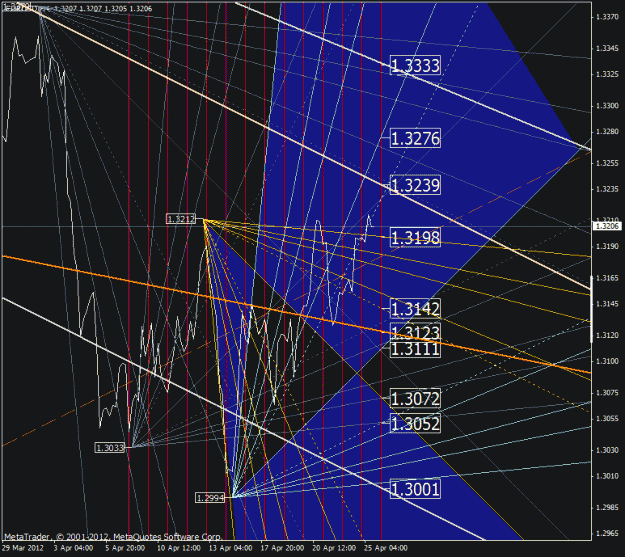Click 1.3165 on the price axis
625x557 pixels.
click(607, 278)
